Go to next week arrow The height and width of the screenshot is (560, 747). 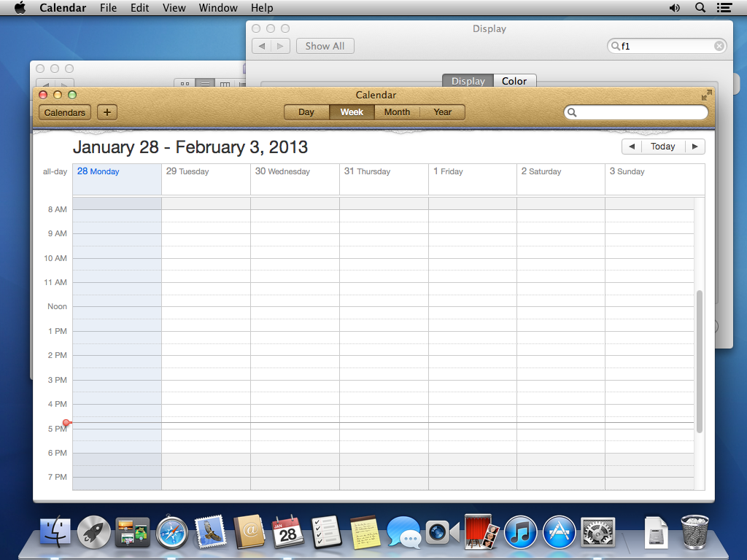coord(695,147)
